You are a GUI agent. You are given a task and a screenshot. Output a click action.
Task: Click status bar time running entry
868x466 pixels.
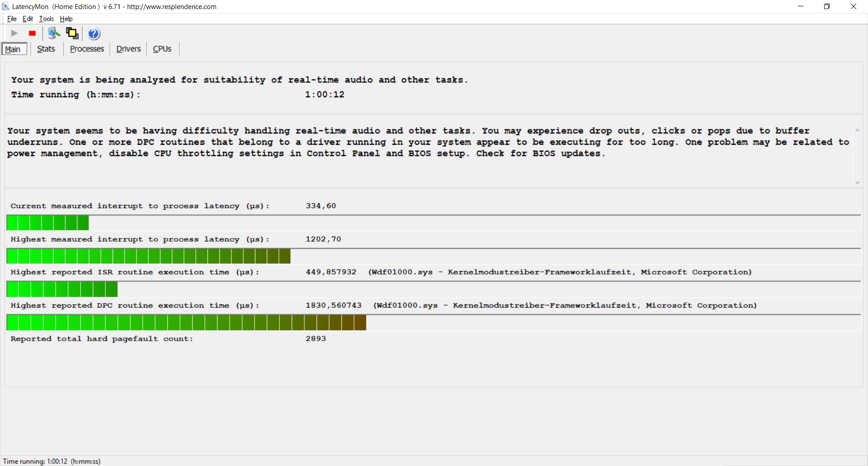point(52,461)
